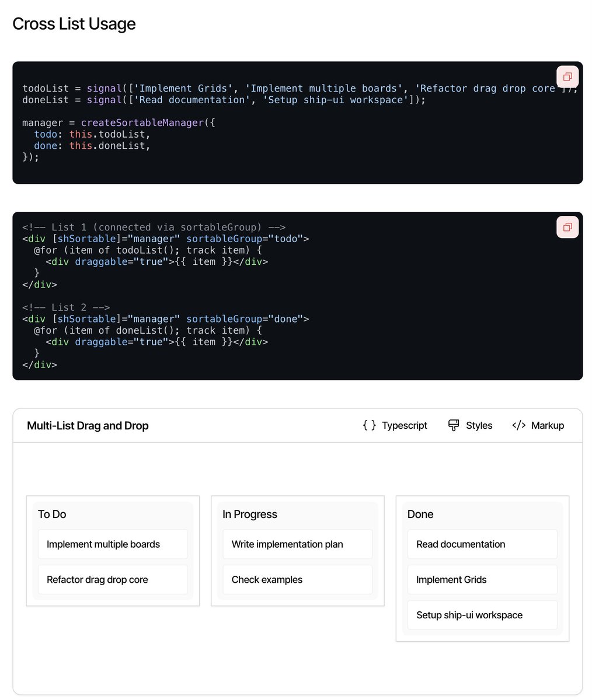Select the 'Read documentation' card
This screenshot has height=700, width=592.
tap(482, 544)
